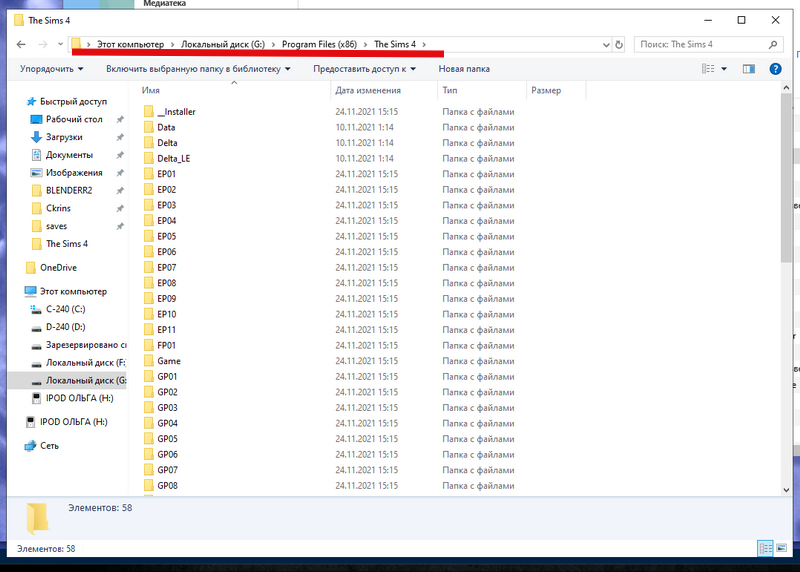The width and height of the screenshot is (800, 572).
Task: Sort by the 'Дата изменения' column header
Action: (368, 90)
